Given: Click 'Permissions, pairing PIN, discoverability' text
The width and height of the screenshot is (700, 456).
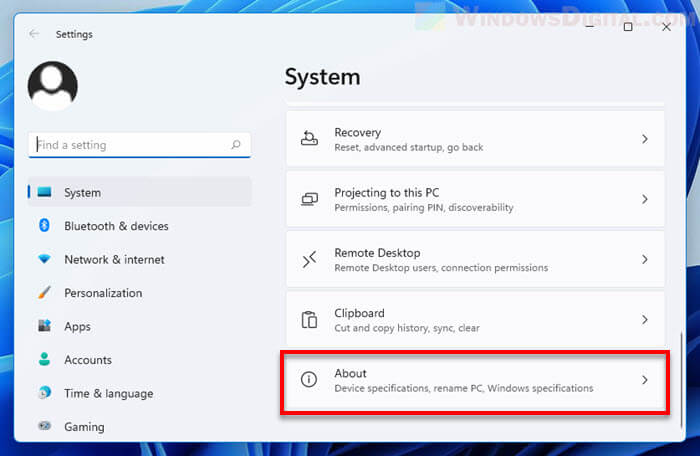Looking at the screenshot, I should point(424,208).
